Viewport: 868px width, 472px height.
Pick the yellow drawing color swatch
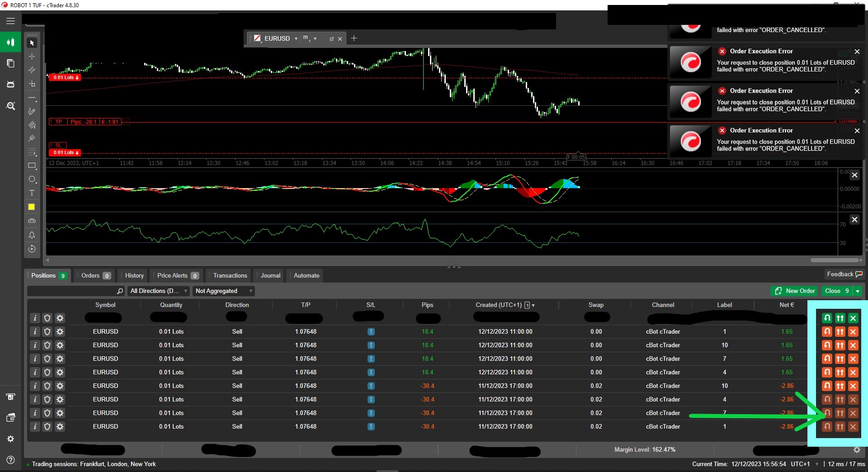32,207
